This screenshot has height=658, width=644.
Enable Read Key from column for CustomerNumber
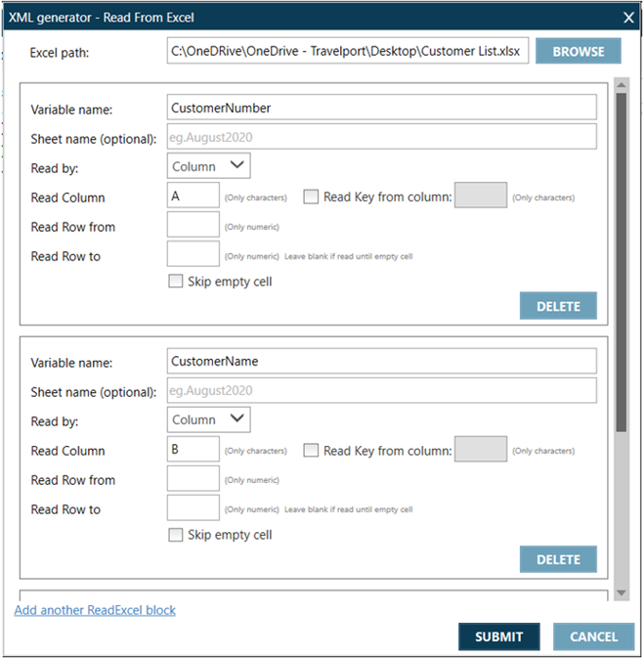[x=311, y=197]
